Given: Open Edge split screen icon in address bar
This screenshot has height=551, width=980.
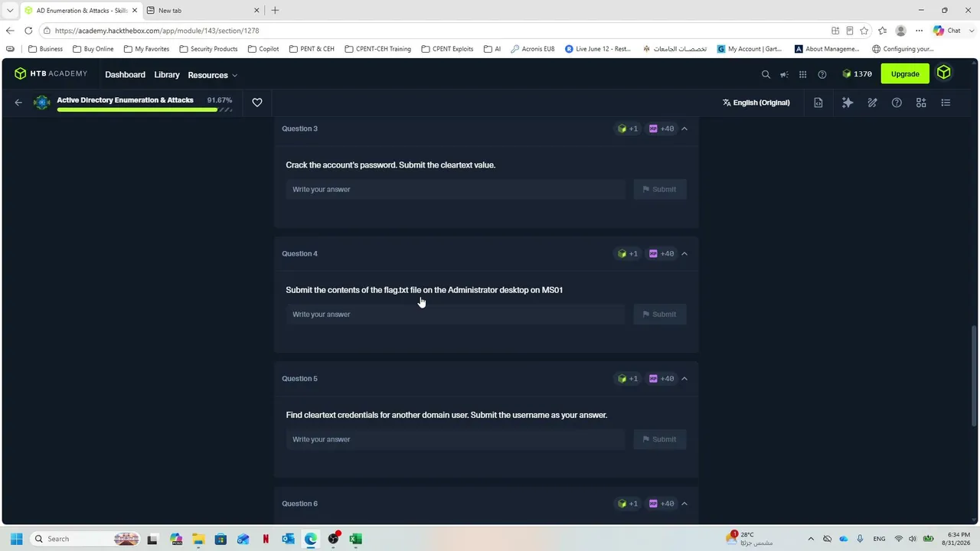Looking at the screenshot, I should pos(835,31).
